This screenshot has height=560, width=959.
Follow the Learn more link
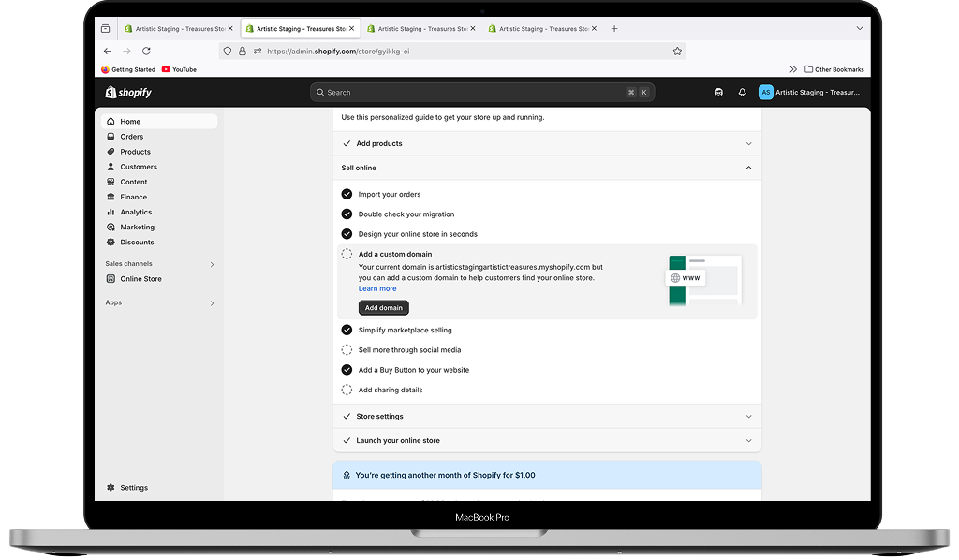coord(377,288)
